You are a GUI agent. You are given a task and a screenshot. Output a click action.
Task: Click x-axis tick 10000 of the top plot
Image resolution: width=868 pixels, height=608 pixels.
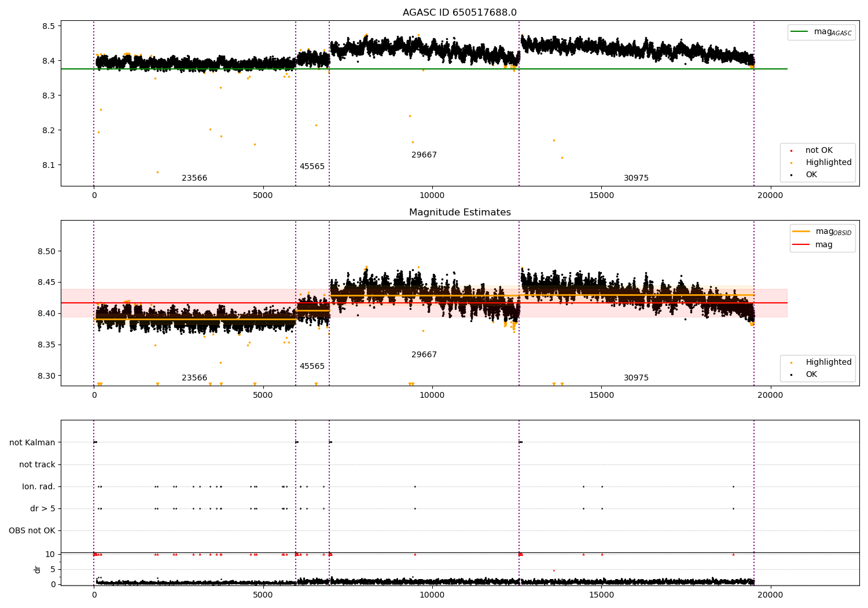(432, 196)
